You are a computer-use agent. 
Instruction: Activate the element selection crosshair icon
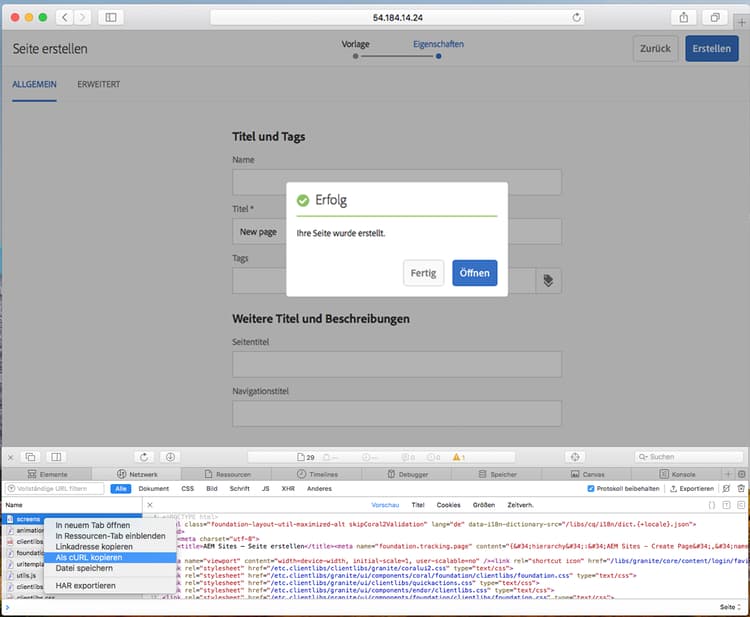click(x=575, y=457)
